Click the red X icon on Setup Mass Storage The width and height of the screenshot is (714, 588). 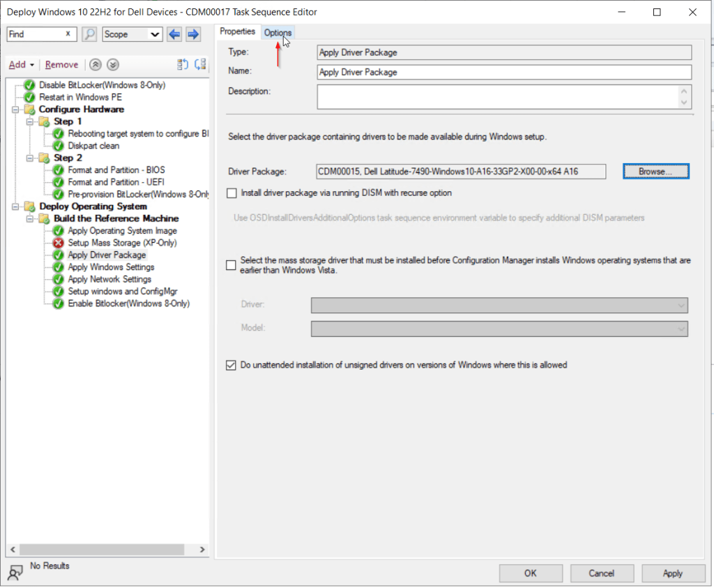pyautogui.click(x=59, y=243)
